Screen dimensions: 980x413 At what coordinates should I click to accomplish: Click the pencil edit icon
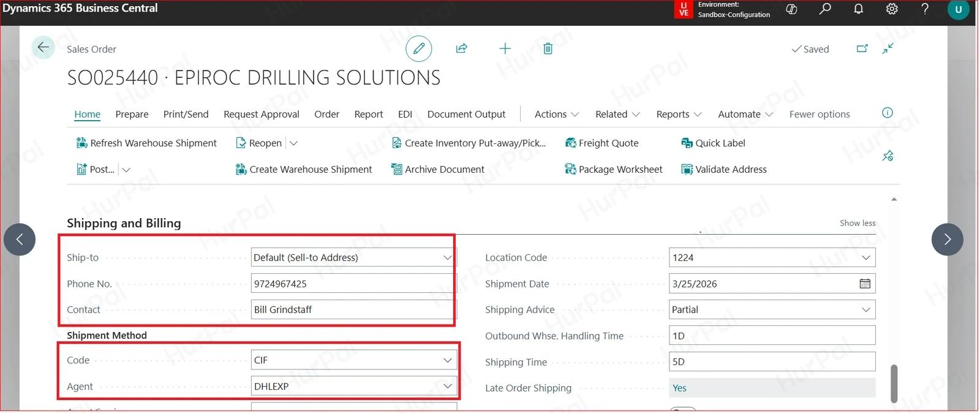coord(419,48)
